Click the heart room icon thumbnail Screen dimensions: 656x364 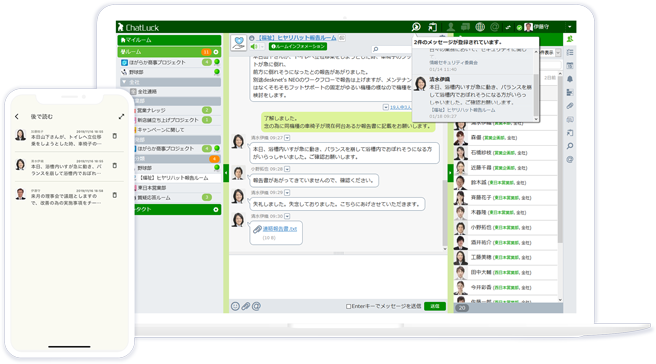239,43
